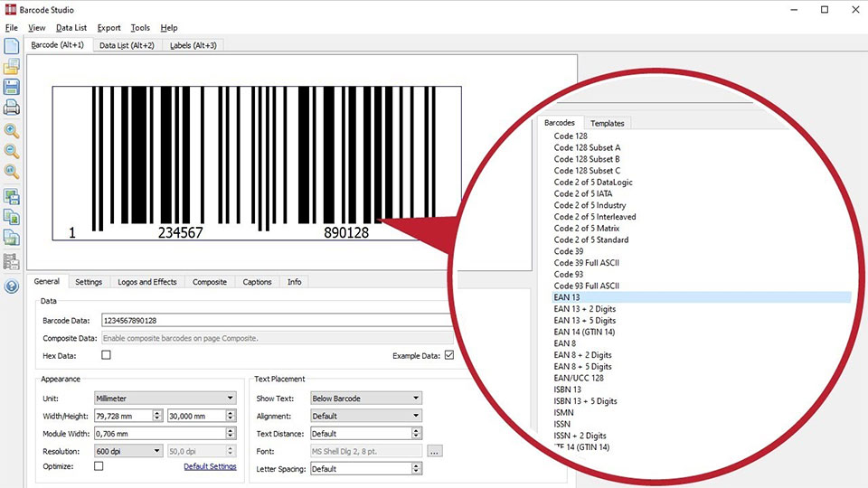Select the highlighted EAN 13 entry
Viewport: 868px width, 488px height.
click(x=702, y=297)
